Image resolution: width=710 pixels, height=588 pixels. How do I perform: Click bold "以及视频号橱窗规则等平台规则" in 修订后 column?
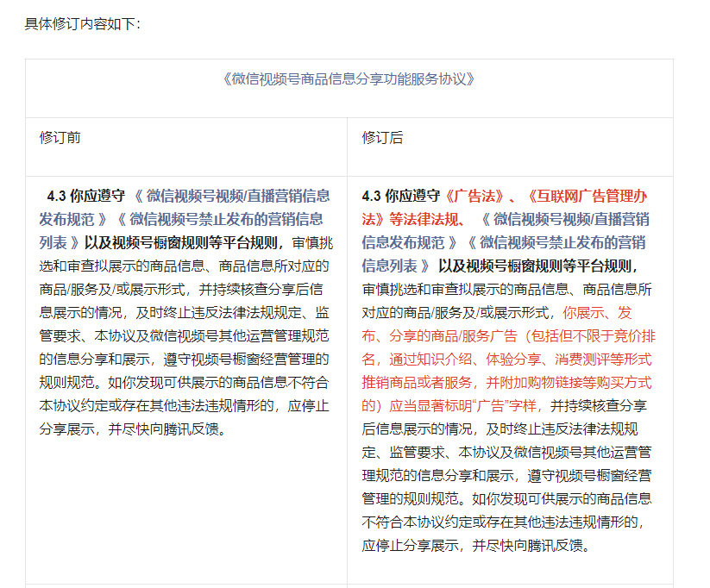pos(534,266)
